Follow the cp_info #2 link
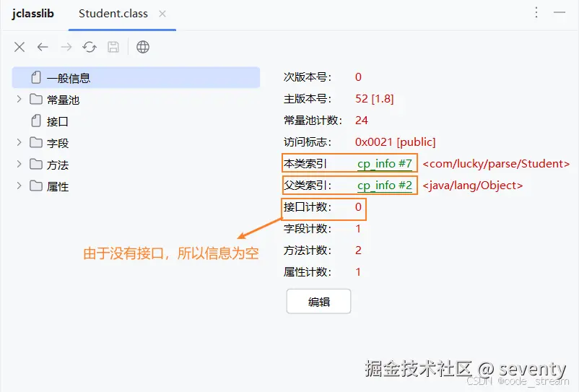Viewport: 579px width, 392px height. pos(384,186)
